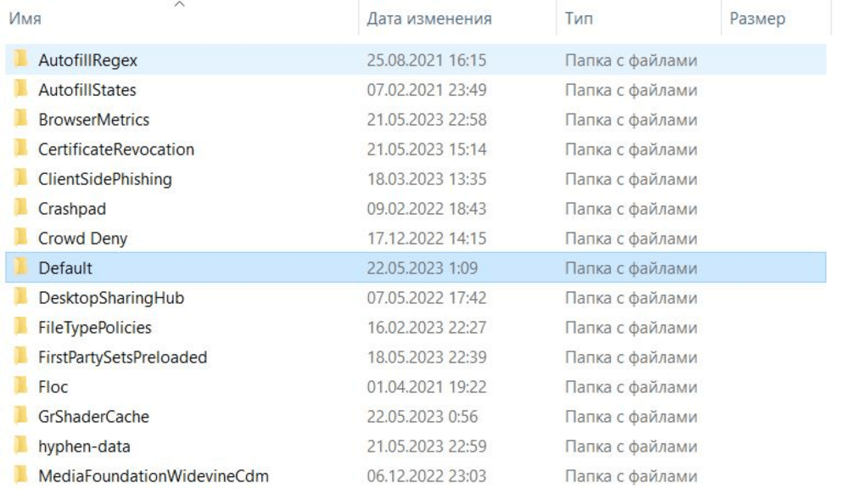Select the DesktopSharingHub folder name
The image size is (868, 489).
click(110, 298)
